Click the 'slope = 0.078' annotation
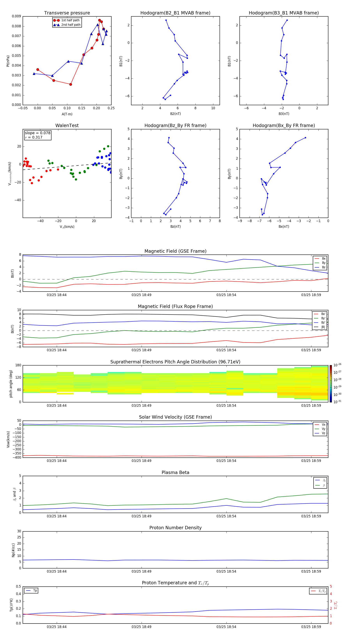Screen dimensions: 351x644 [x=37, y=133]
